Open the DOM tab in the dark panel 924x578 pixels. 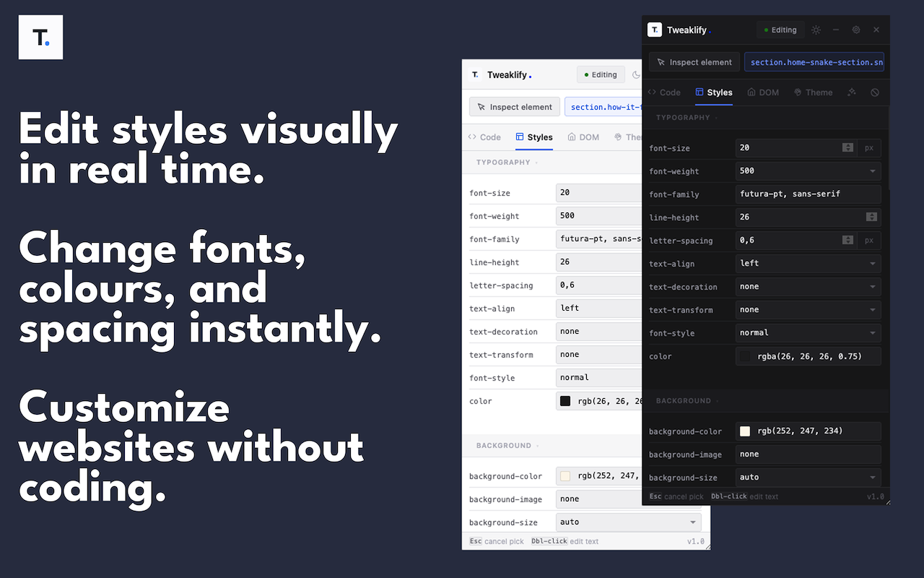coord(763,92)
